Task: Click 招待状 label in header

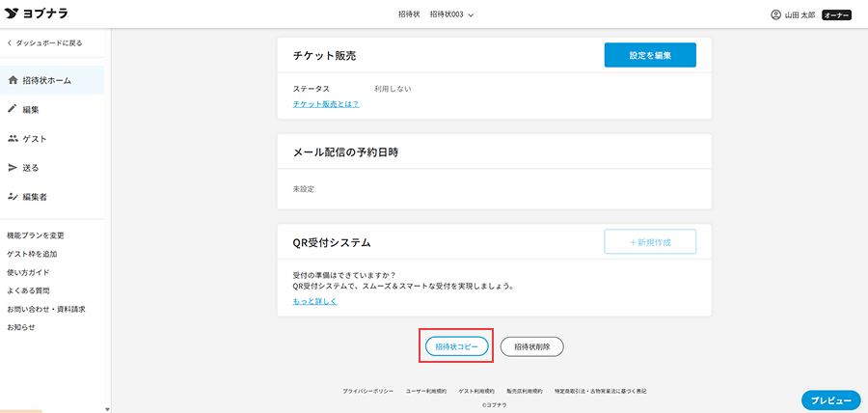Action: (409, 14)
